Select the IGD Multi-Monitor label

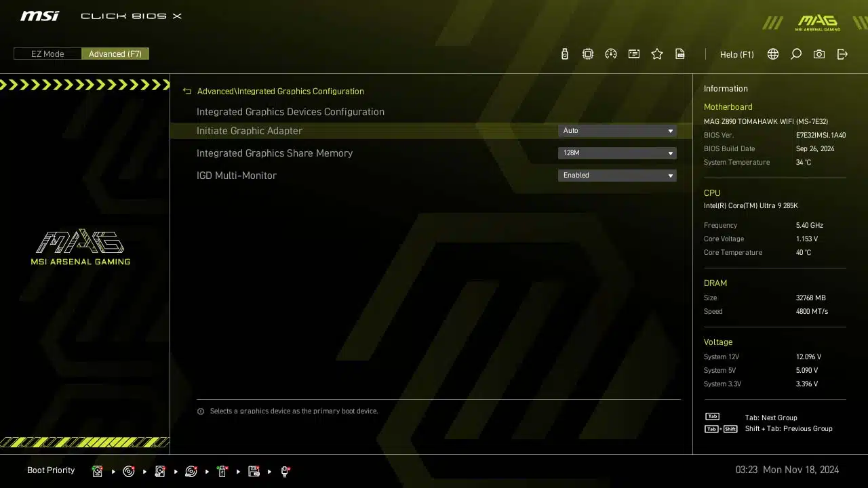click(237, 176)
